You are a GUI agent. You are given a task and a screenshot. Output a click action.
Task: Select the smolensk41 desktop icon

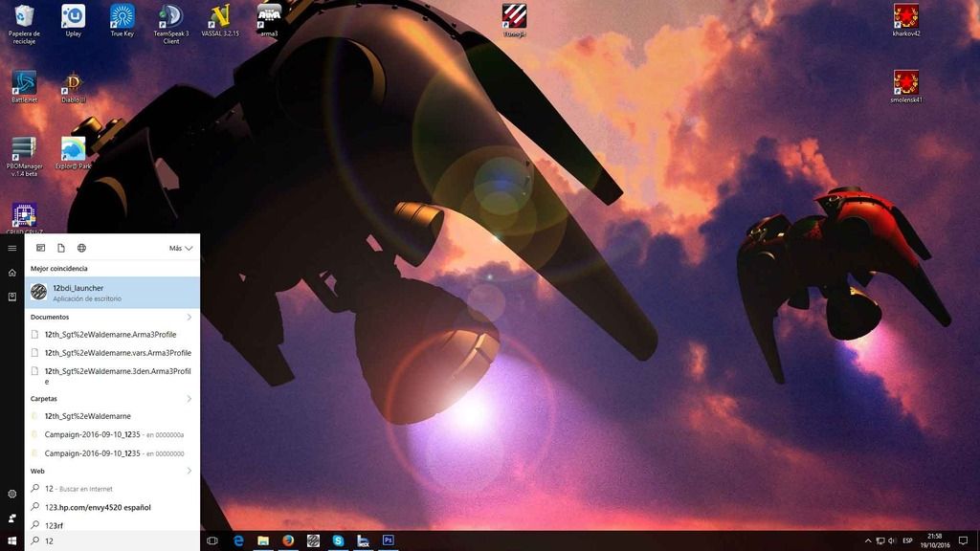click(905, 87)
